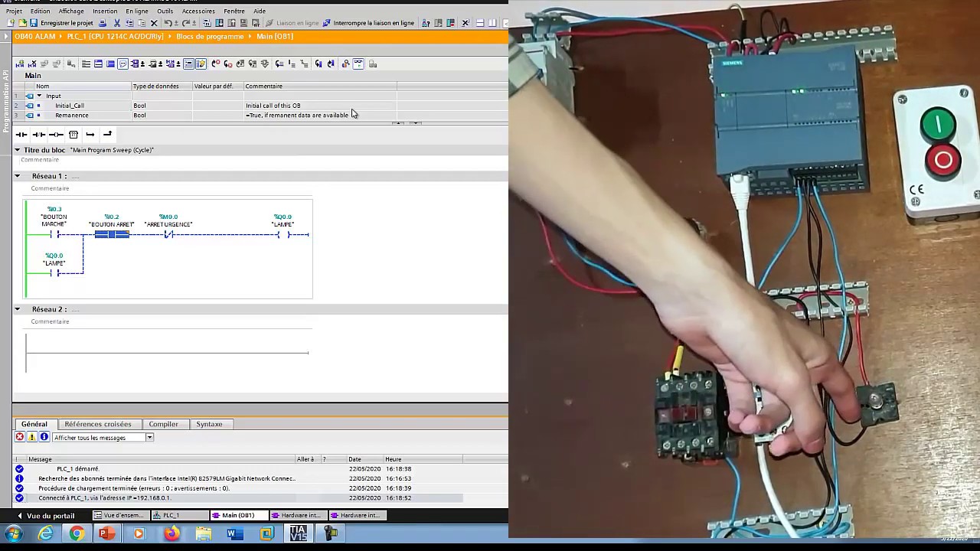
Task: Click the close branch instruction icon
Action: pyautogui.click(x=107, y=135)
